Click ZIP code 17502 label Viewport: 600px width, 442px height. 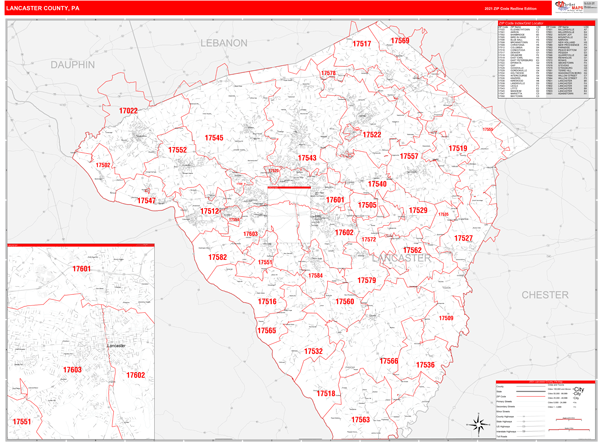click(x=103, y=165)
